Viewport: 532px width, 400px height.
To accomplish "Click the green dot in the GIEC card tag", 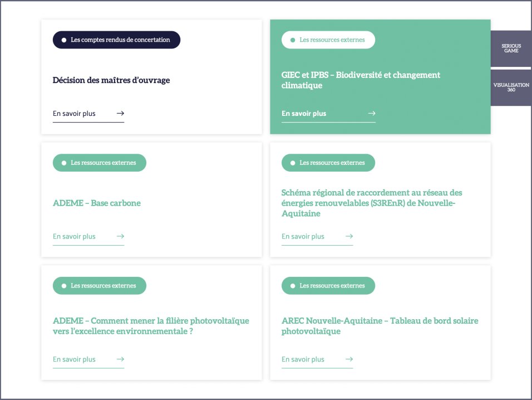I will 293,40.
